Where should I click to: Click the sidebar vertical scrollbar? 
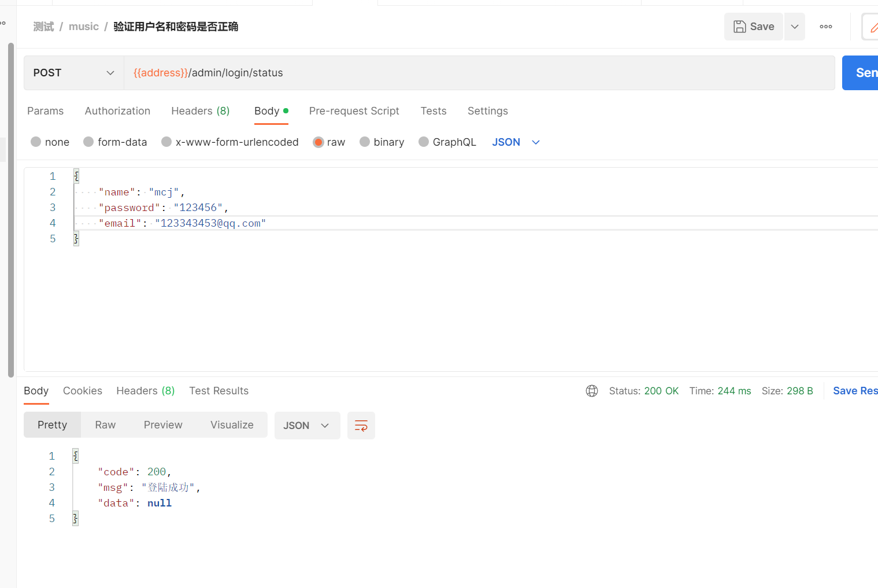click(10, 210)
